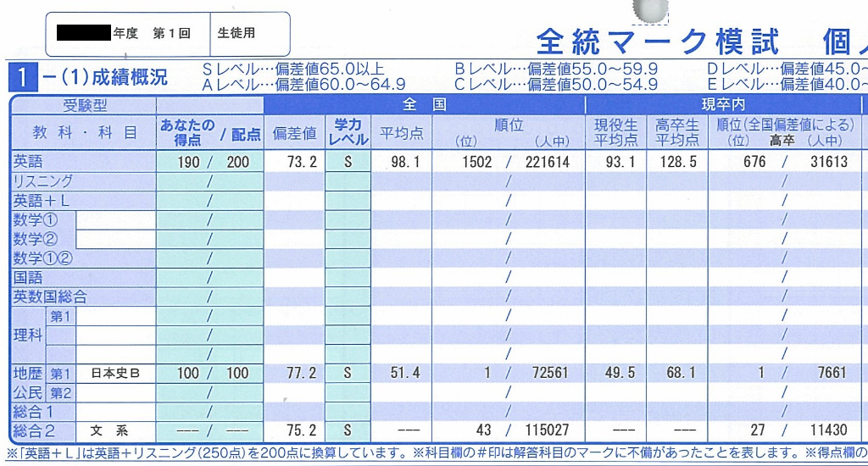
Task: Select the 生徒用 label box
Action: 236,33
